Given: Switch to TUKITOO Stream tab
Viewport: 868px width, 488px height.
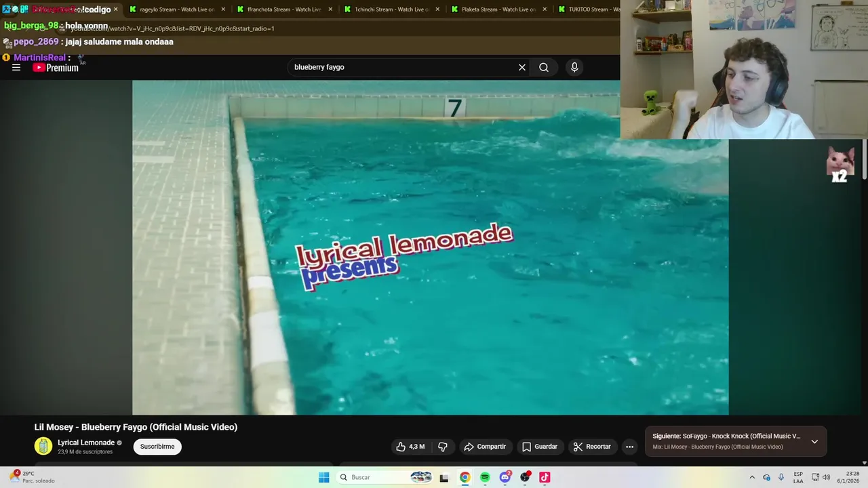Looking at the screenshot, I should click(x=589, y=9).
